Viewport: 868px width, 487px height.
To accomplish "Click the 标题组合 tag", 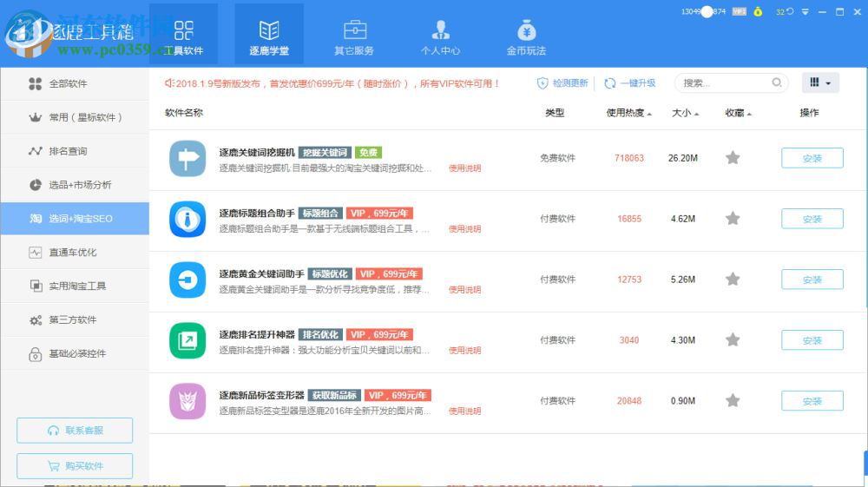I will coord(320,214).
